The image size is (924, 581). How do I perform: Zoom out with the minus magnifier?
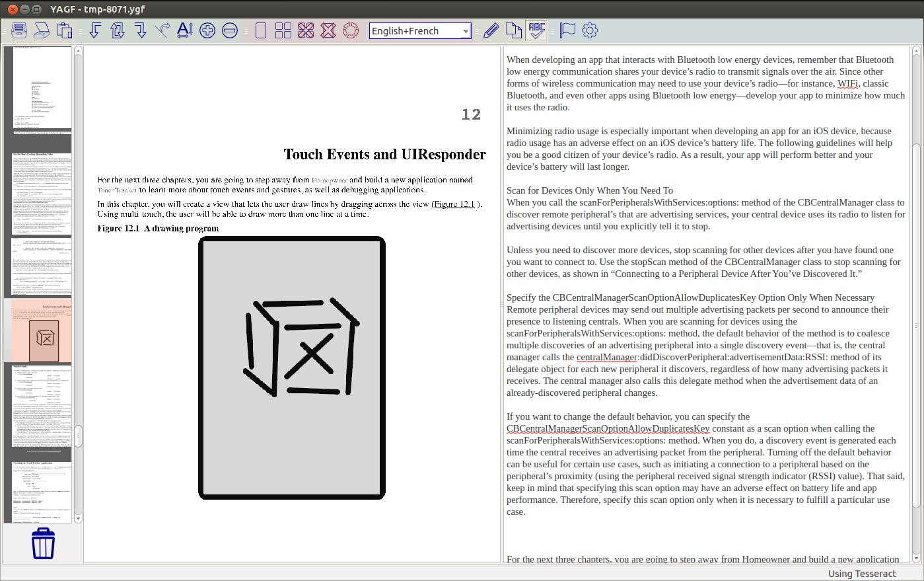[230, 30]
